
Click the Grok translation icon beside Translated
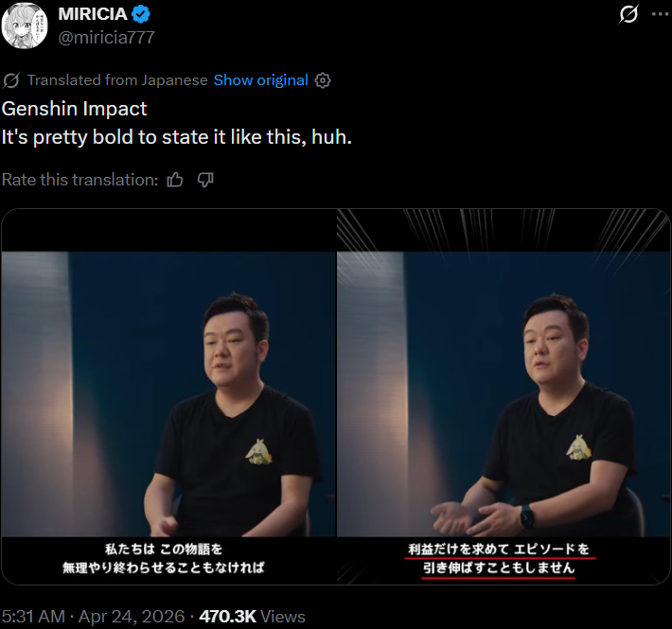point(11,80)
